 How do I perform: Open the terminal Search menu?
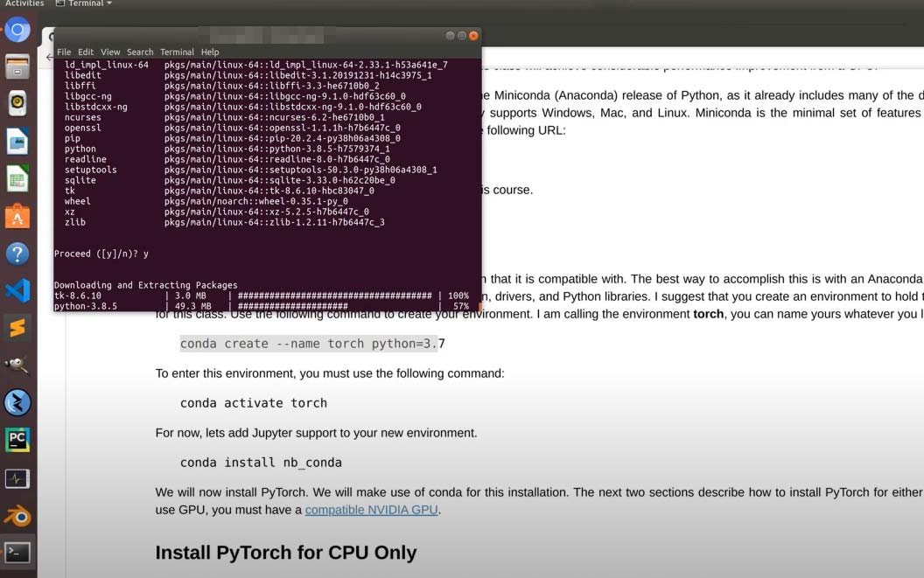click(x=140, y=52)
